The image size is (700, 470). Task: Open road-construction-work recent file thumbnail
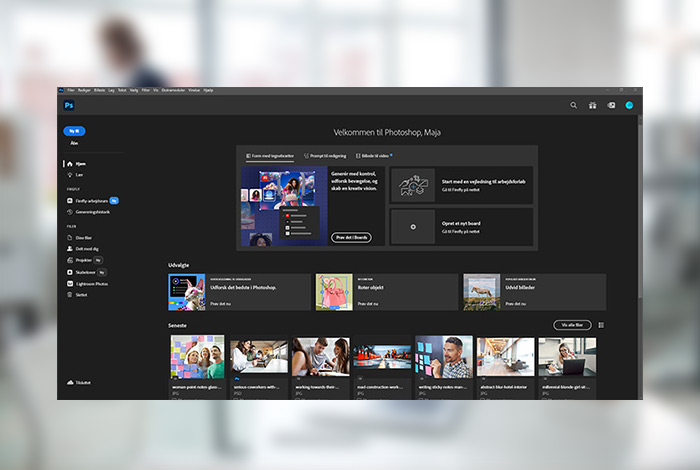point(382,357)
